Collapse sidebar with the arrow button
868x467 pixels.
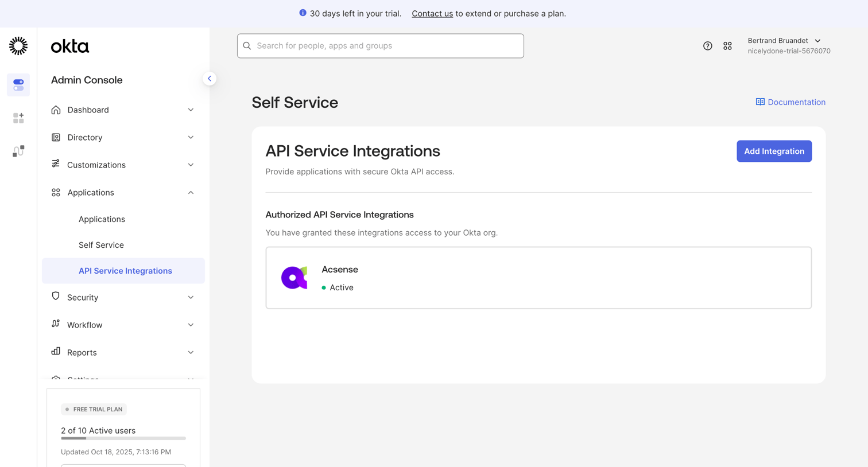210,79
